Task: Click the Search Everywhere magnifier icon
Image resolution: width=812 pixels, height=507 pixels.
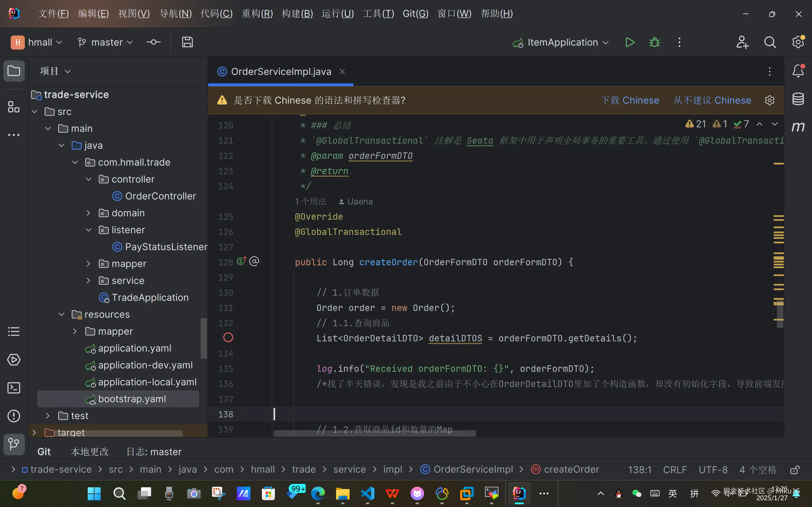Action: pos(770,43)
